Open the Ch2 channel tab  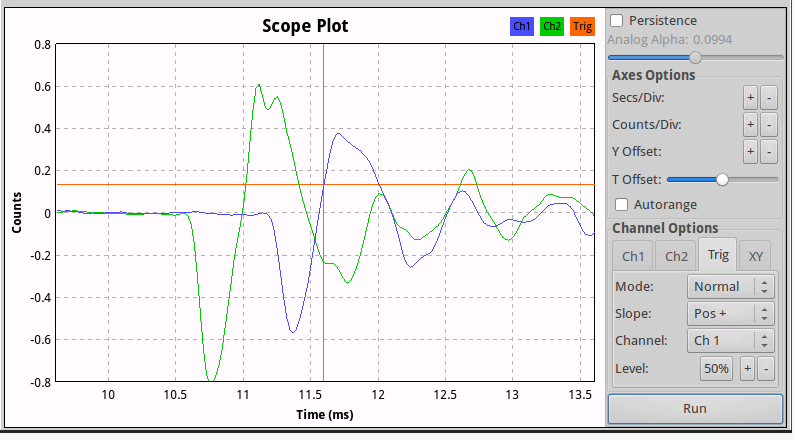676,256
